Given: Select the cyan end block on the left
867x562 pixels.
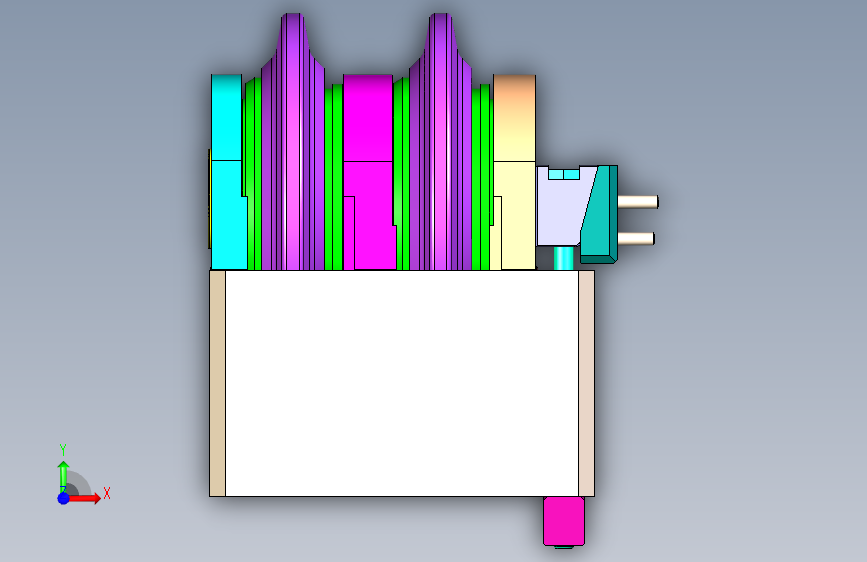Looking at the screenshot, I should (x=228, y=173).
